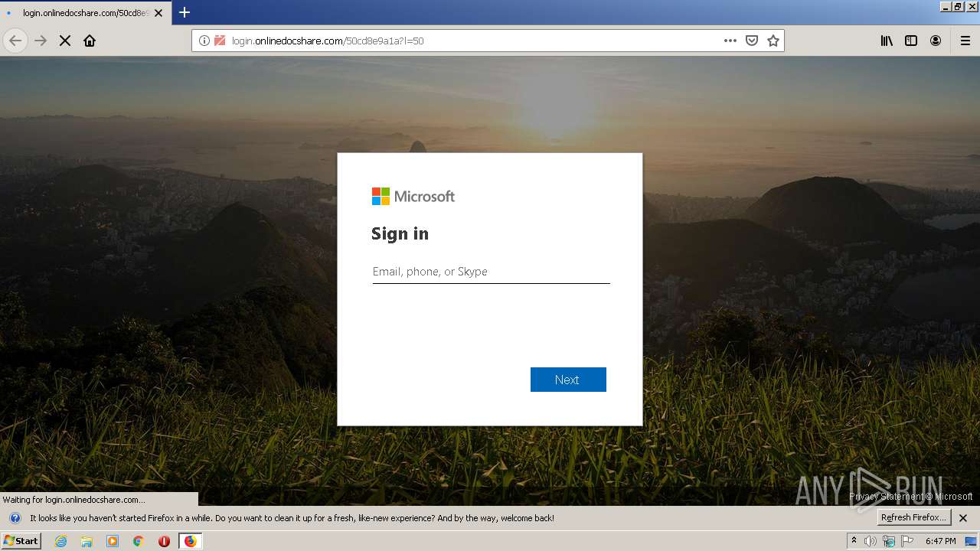
Task: Show site information icon in address bar
Action: click(x=204, y=41)
